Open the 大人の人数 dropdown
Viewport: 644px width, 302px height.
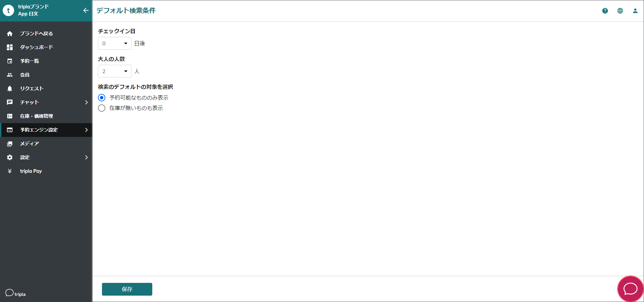(114, 71)
